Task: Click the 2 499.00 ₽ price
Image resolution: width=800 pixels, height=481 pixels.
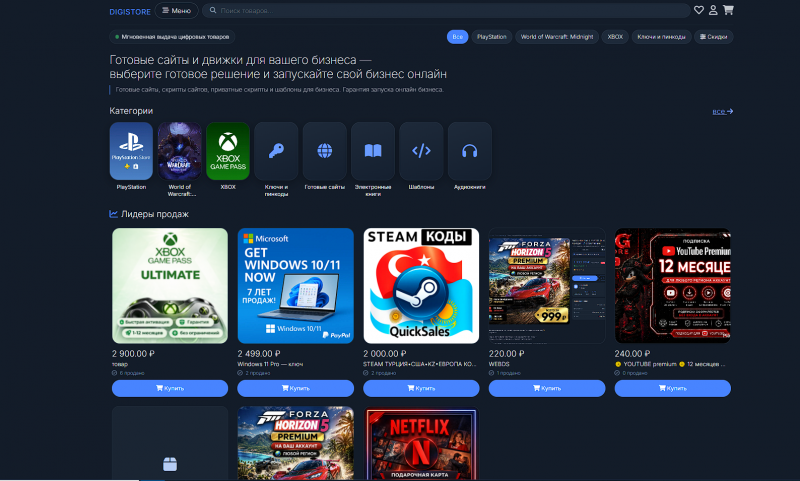Action: point(259,353)
